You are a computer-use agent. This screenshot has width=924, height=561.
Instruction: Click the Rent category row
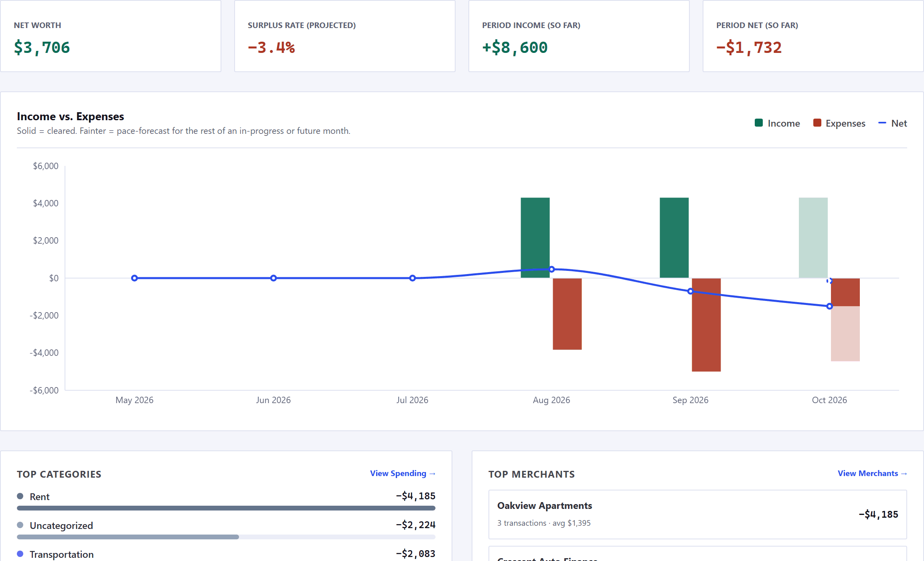(226, 501)
